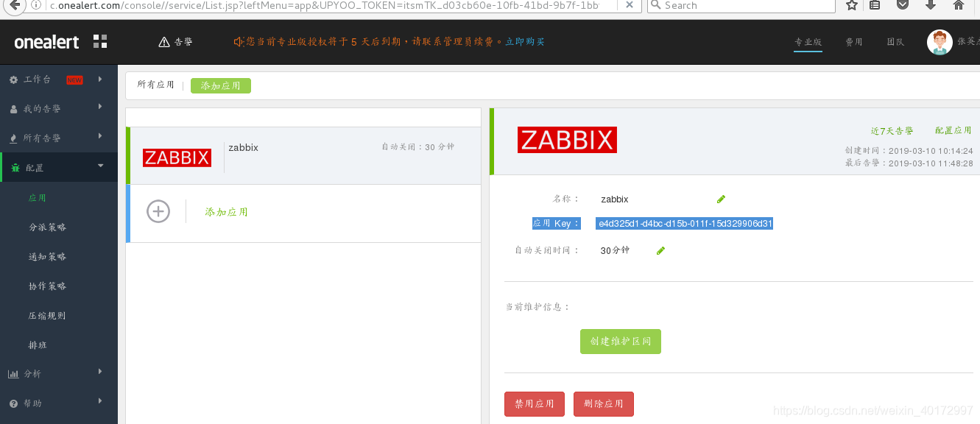
Task: Click the plus circle to add application
Action: (158, 211)
